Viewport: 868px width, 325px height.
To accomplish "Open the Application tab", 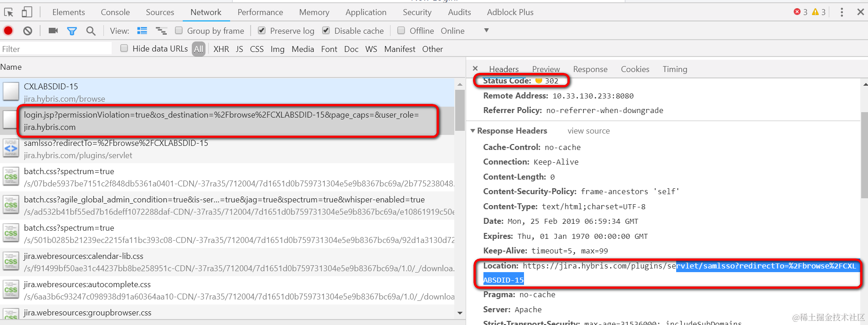I will pos(366,12).
